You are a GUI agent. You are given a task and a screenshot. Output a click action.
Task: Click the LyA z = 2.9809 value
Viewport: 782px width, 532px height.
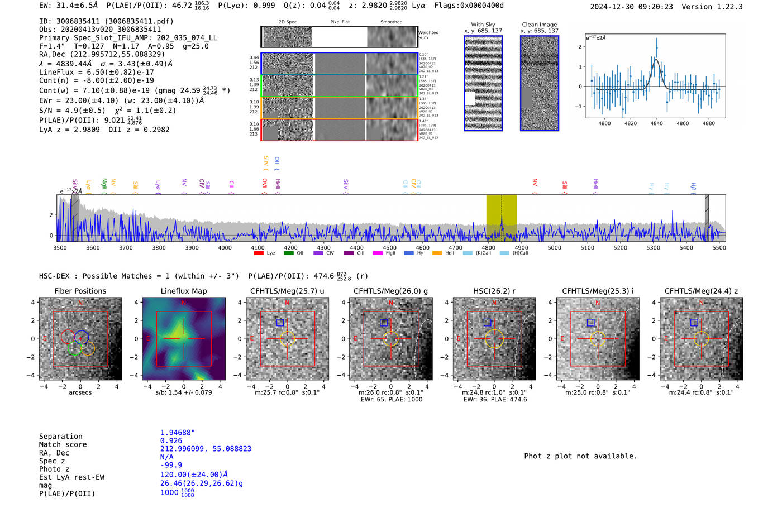point(69,130)
